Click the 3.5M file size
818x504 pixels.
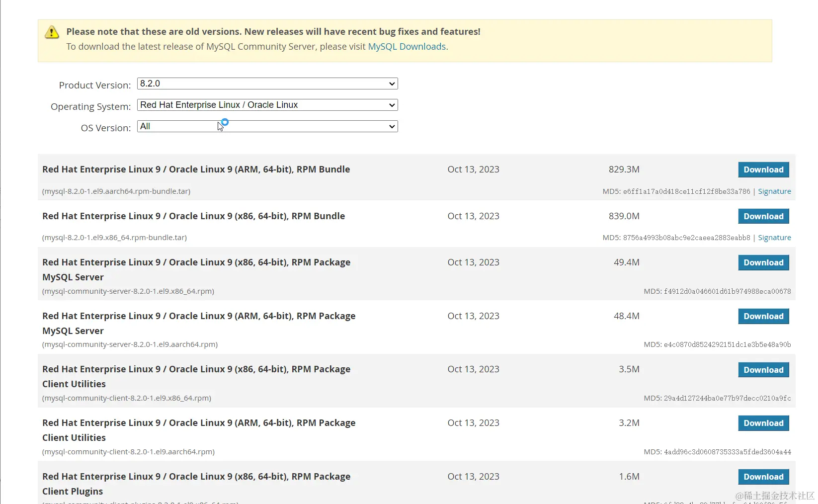coord(629,369)
